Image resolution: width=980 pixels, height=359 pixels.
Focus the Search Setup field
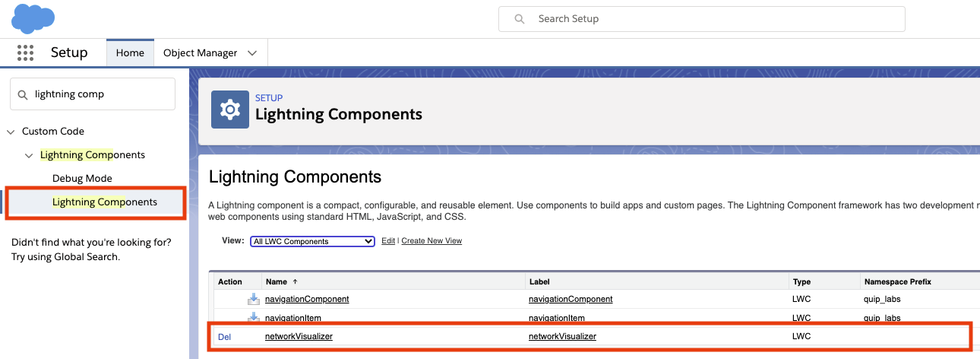[x=701, y=19]
